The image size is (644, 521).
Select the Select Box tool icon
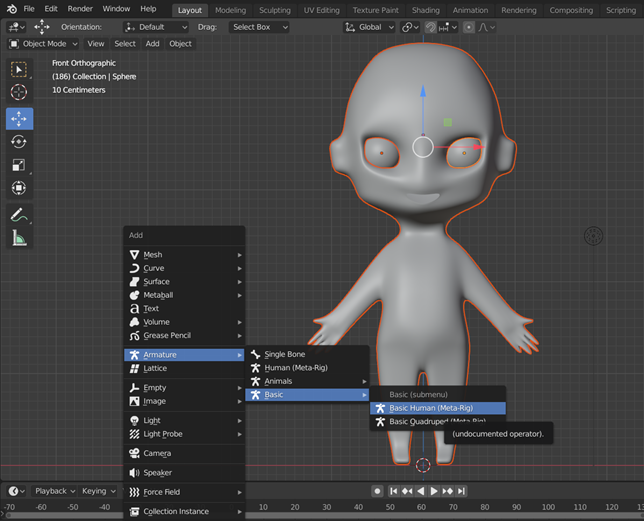19,69
